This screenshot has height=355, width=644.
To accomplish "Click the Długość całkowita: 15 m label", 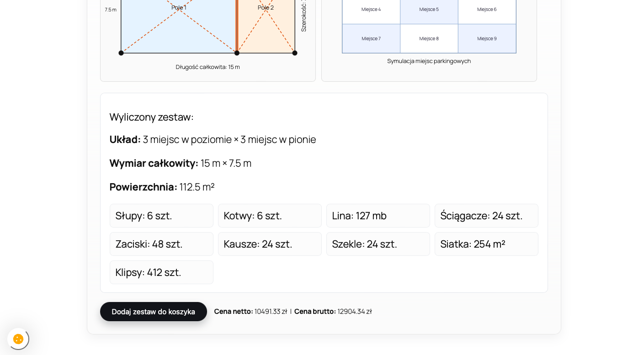I will 208,67.
